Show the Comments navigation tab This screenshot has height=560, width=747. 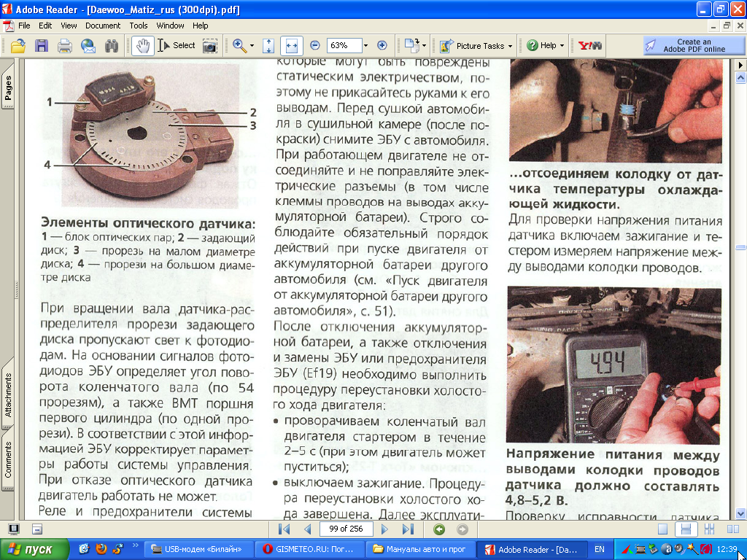point(8,459)
